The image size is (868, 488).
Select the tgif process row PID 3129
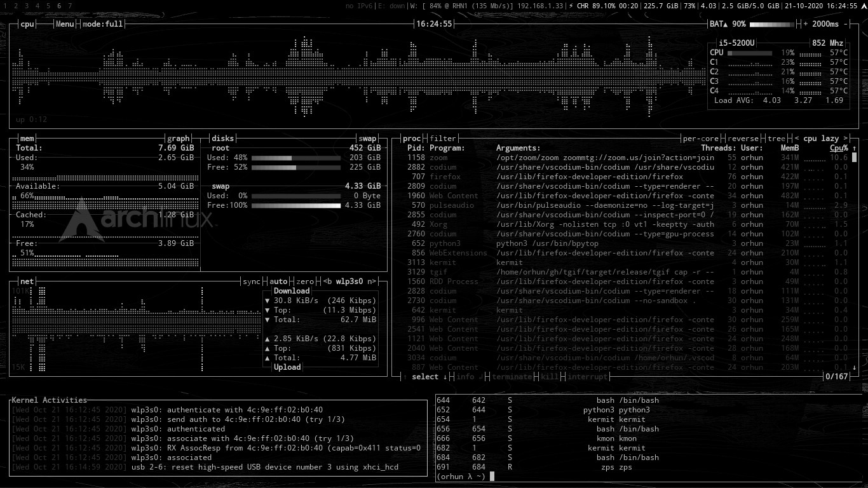point(627,272)
